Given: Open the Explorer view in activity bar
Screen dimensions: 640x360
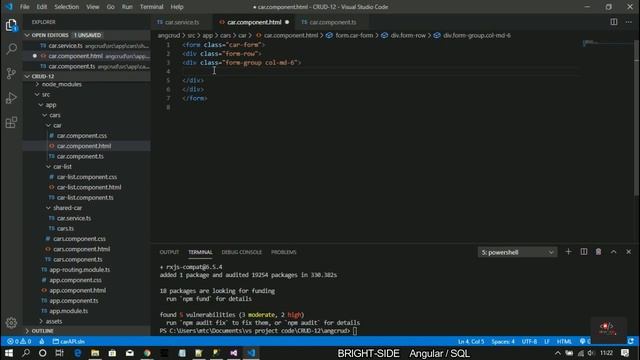Looking at the screenshot, I should click(11, 25).
